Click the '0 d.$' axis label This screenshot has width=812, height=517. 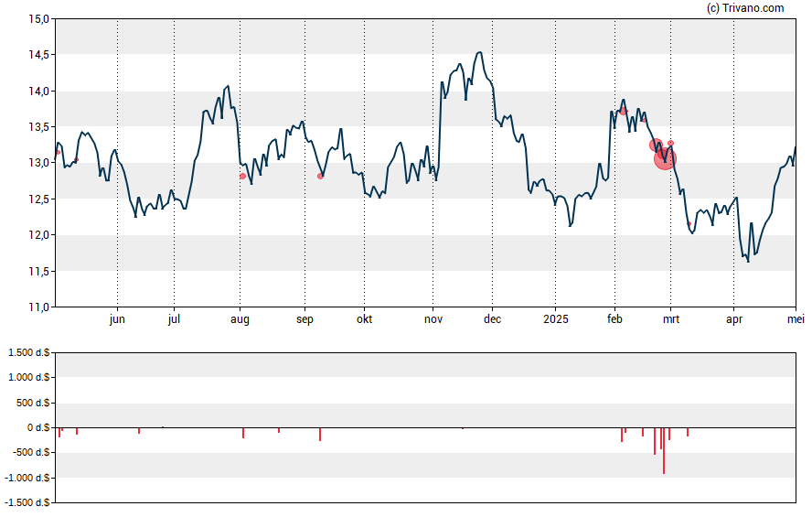pyautogui.click(x=38, y=427)
